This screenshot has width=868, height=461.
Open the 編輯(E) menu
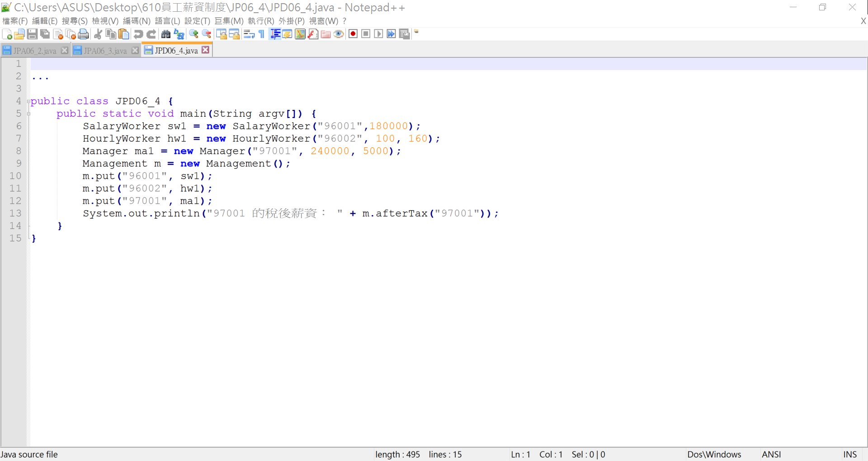pyautogui.click(x=45, y=21)
